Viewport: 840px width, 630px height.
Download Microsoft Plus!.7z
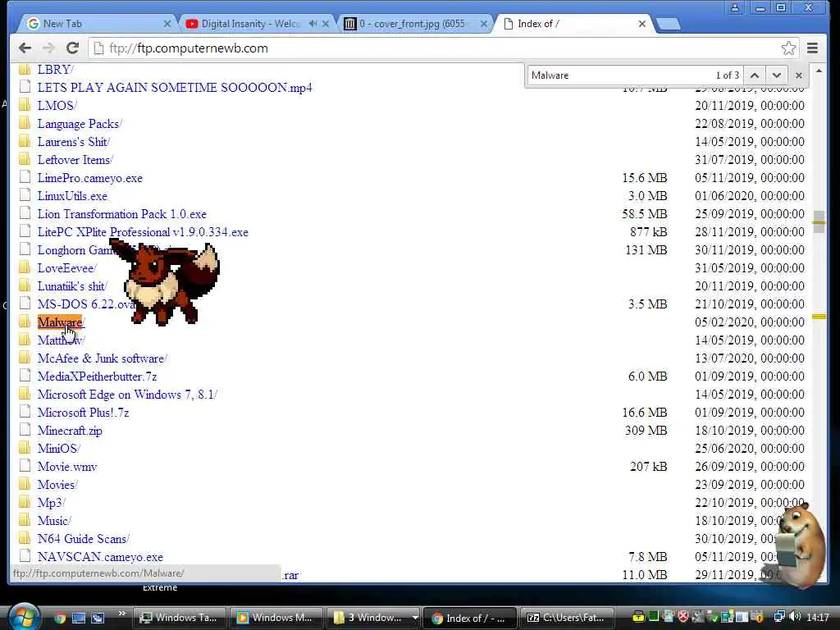tap(83, 413)
